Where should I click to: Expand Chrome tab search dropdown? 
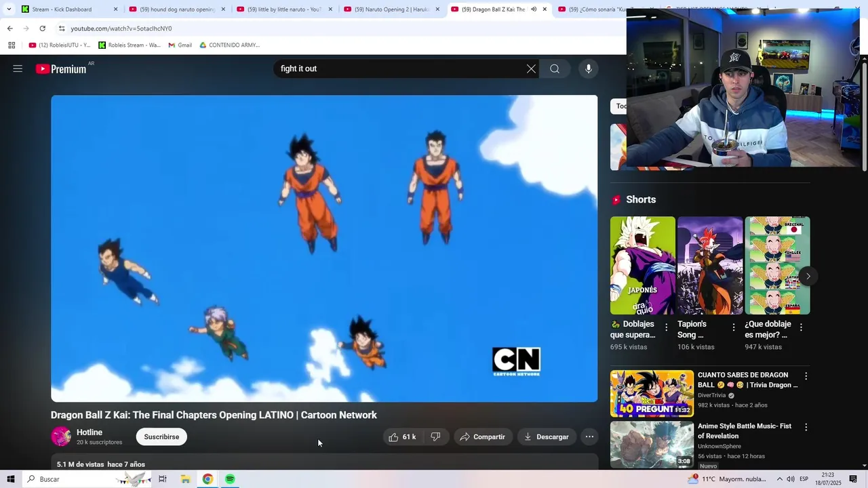9,9
